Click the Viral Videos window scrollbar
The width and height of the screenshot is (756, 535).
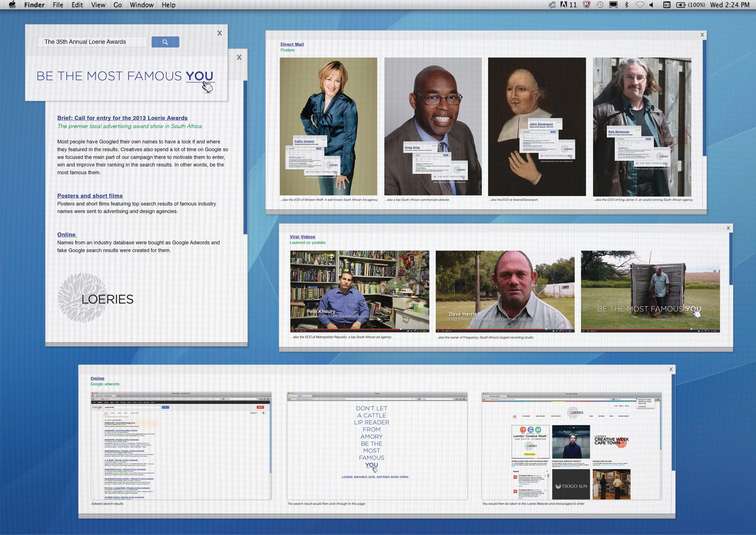tap(731, 259)
